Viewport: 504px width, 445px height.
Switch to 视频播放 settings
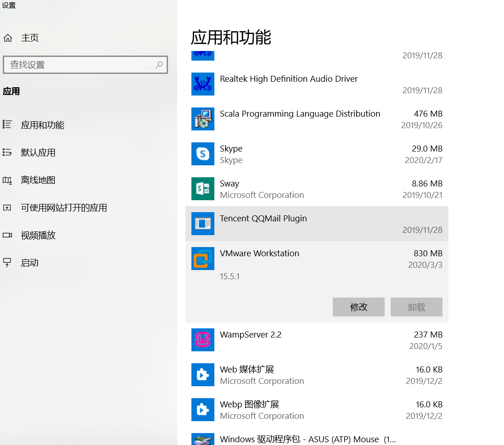click(x=38, y=236)
